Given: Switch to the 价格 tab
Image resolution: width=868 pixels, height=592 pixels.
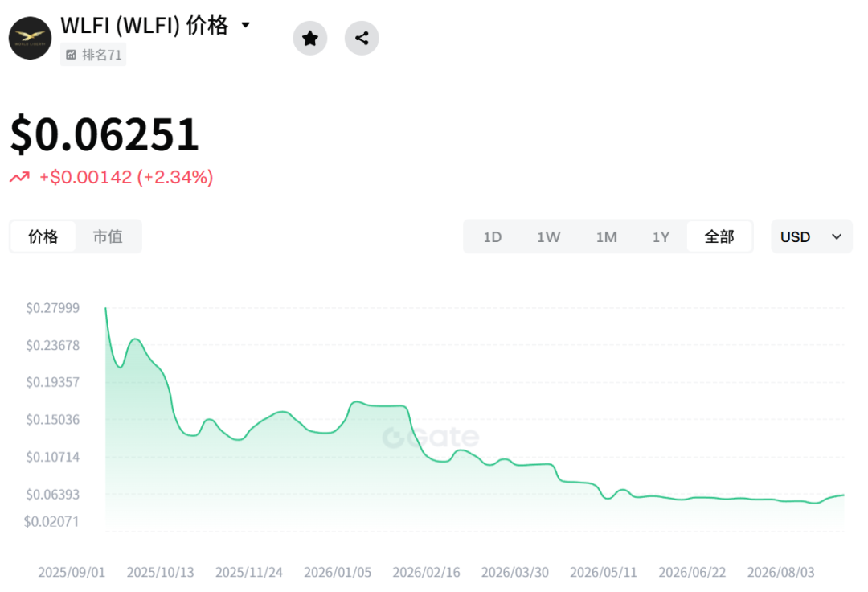Looking at the screenshot, I should [x=43, y=236].
